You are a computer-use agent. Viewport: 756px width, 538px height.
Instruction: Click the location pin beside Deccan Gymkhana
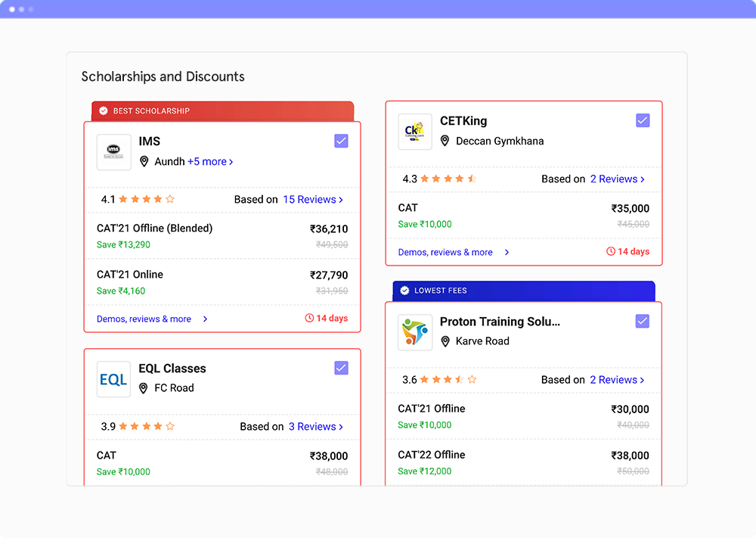pyautogui.click(x=445, y=141)
